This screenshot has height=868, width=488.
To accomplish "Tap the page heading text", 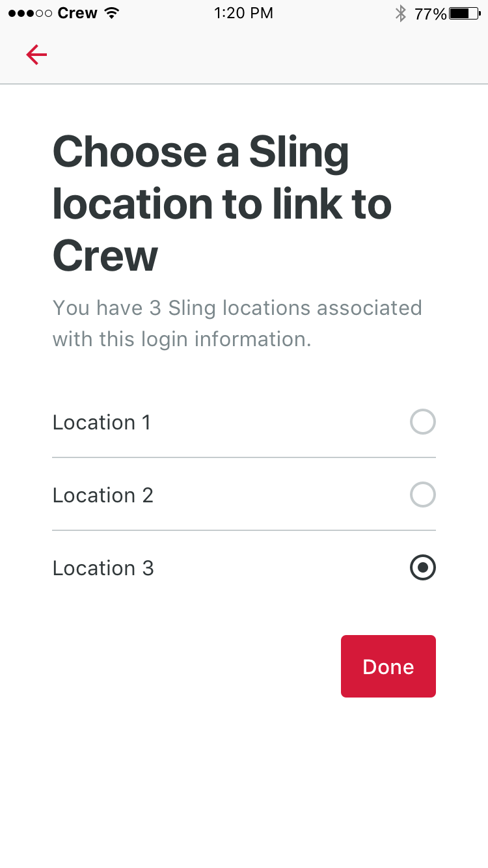I will point(223,203).
